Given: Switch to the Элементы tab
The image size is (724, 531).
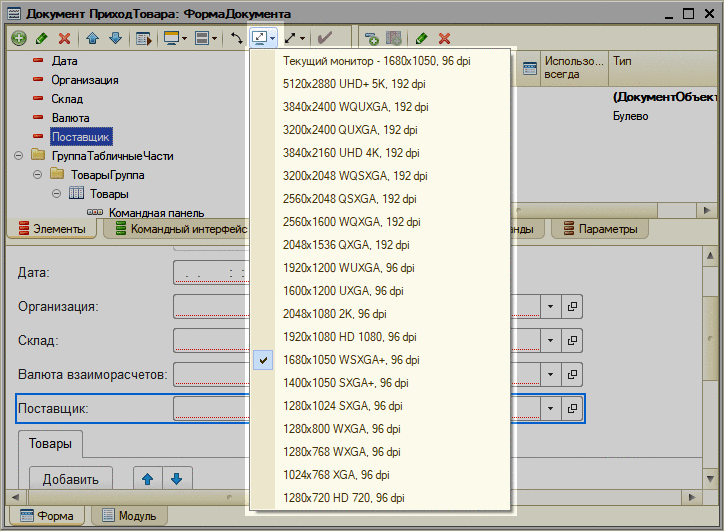Looking at the screenshot, I should 52,229.
